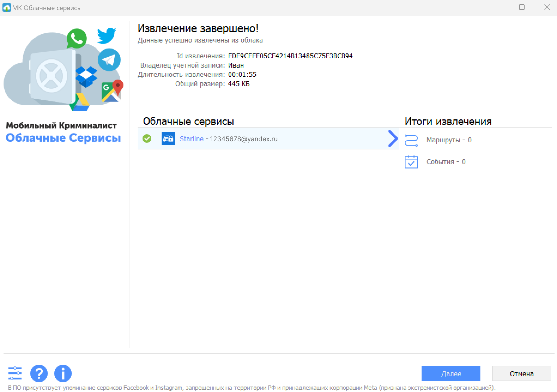Open the Starline service link
557x392 pixels.
coord(192,139)
